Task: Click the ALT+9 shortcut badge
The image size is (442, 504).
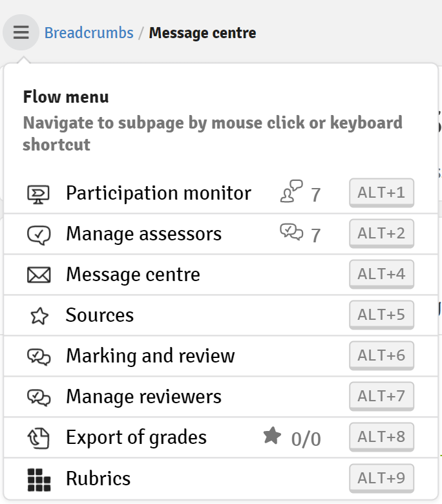Action: (x=381, y=478)
